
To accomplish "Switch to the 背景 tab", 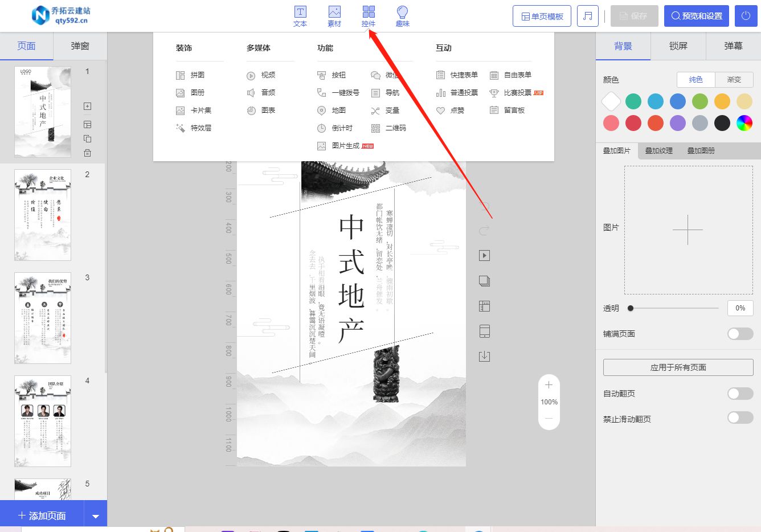I will point(623,46).
